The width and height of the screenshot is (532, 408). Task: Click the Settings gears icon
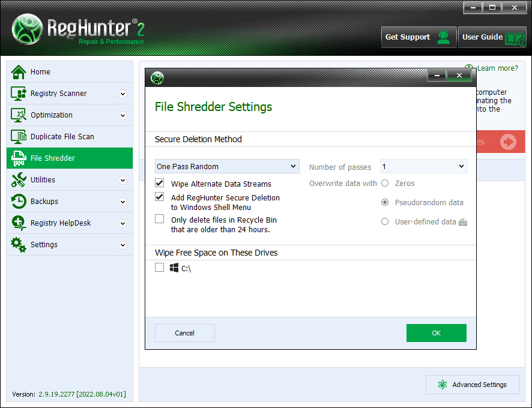click(x=19, y=245)
